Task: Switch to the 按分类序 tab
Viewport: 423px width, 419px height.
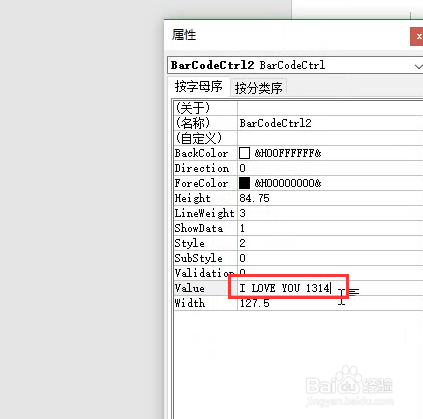Action: pos(258,88)
